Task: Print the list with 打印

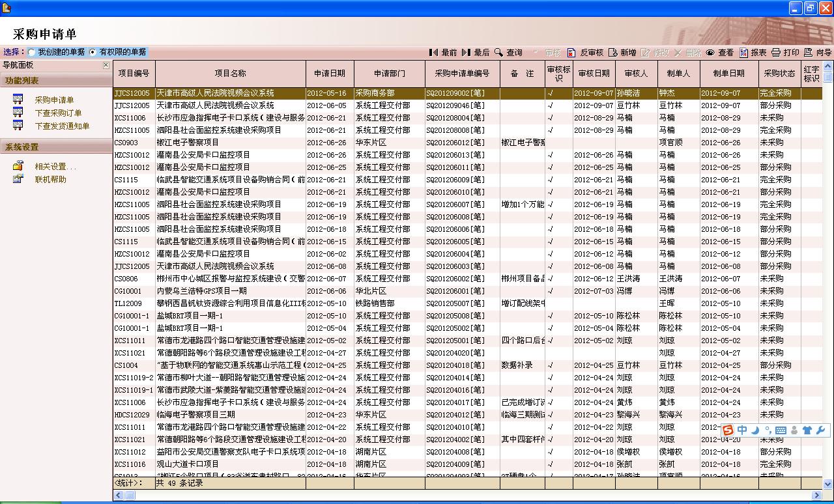Action: (x=785, y=52)
